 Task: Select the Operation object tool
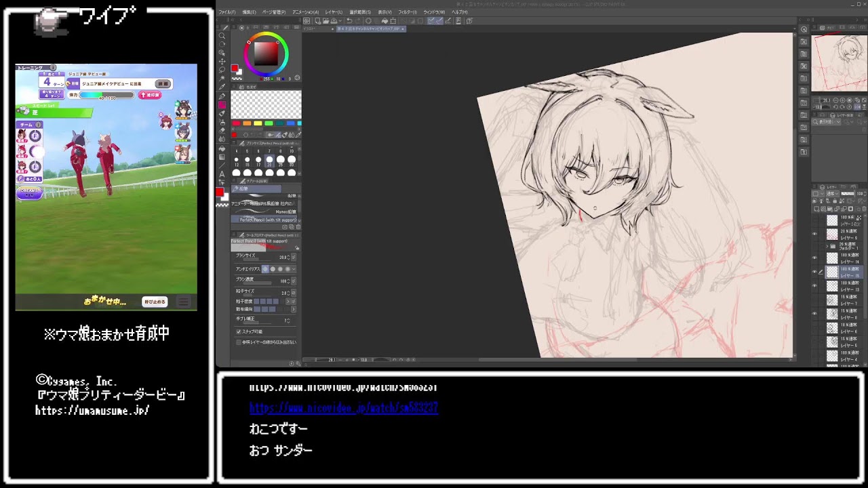pyautogui.click(x=222, y=53)
